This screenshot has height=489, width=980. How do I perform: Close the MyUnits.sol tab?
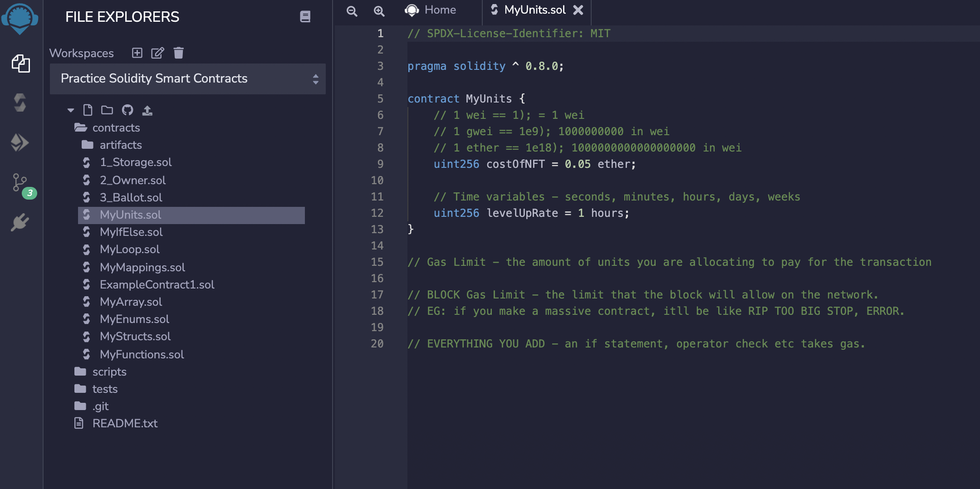[x=578, y=10]
